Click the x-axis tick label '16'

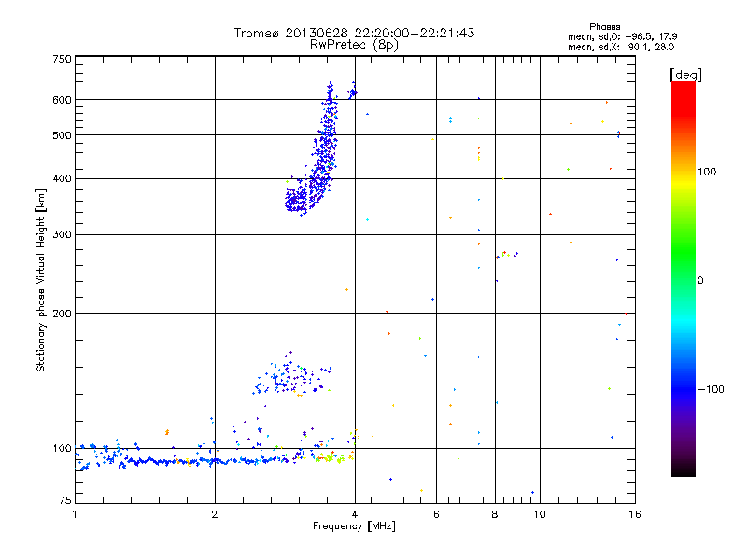635,514
